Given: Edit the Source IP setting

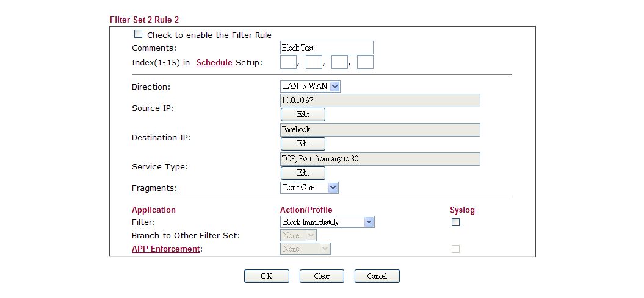Looking at the screenshot, I should [303, 115].
